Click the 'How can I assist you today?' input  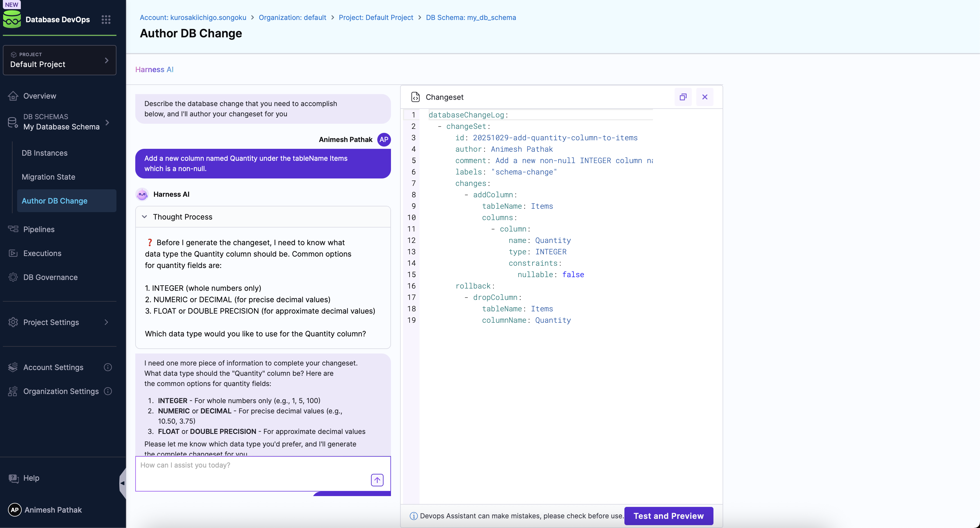[x=247, y=465]
